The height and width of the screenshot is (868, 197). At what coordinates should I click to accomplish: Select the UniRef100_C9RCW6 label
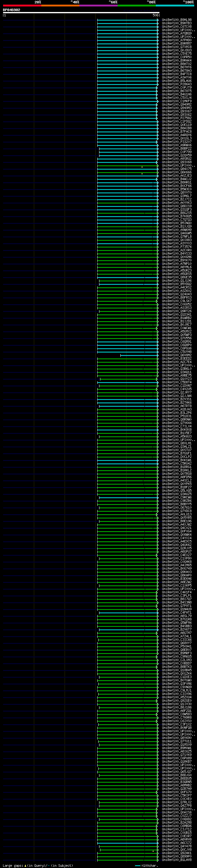176,497
